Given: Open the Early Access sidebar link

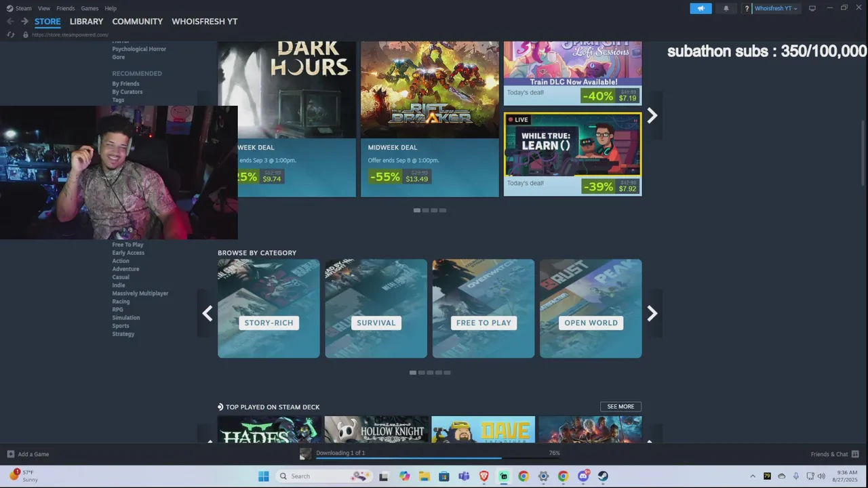Looking at the screenshot, I should [128, 253].
